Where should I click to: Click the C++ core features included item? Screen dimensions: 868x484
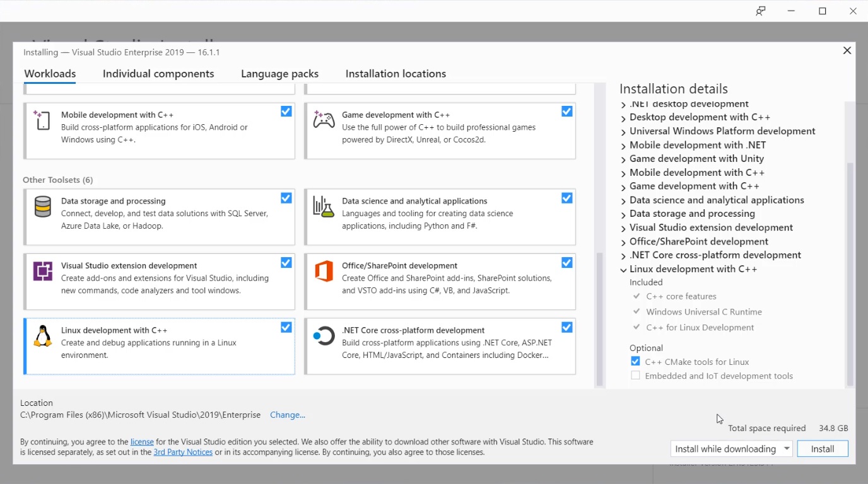click(681, 296)
